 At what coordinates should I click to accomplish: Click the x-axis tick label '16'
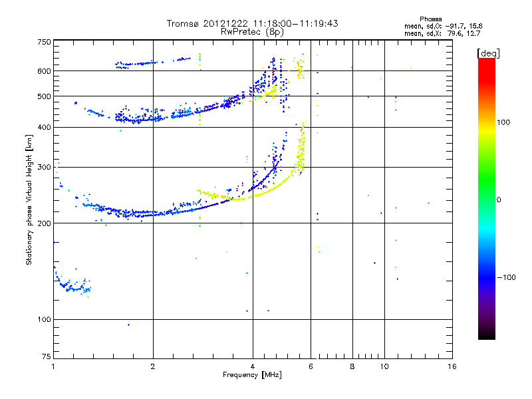click(x=452, y=366)
